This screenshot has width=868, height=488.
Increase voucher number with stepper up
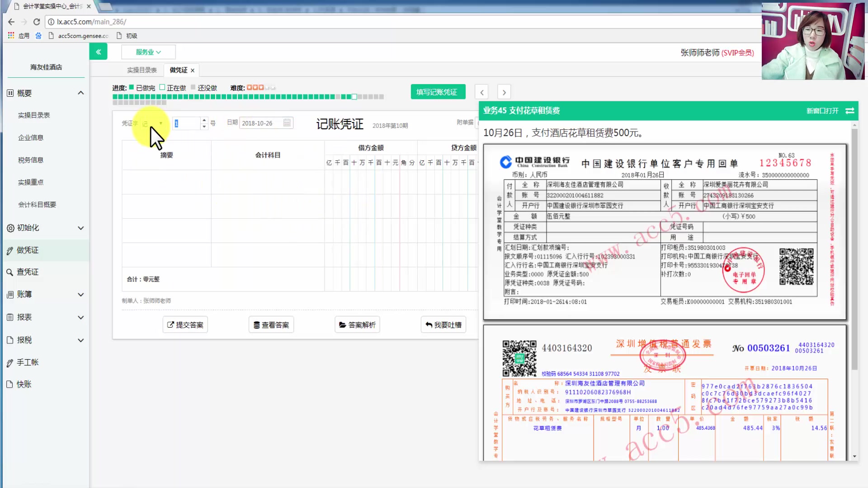tap(204, 120)
